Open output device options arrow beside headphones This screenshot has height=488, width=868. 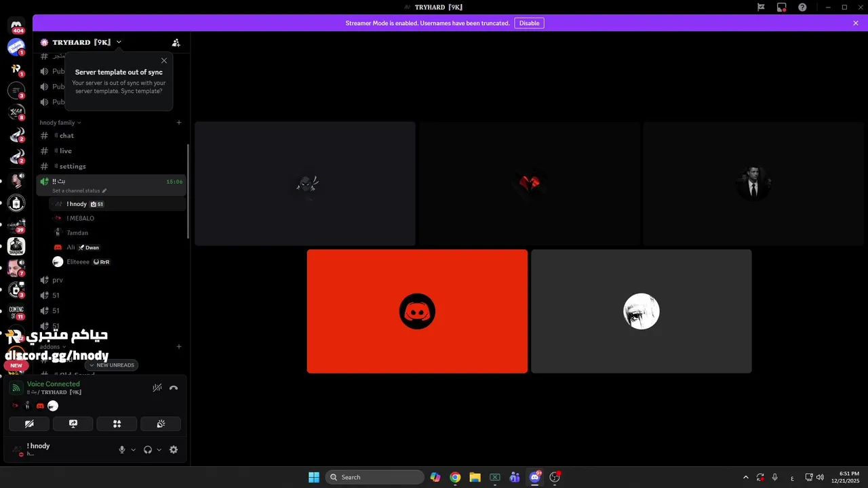pyautogui.click(x=159, y=449)
